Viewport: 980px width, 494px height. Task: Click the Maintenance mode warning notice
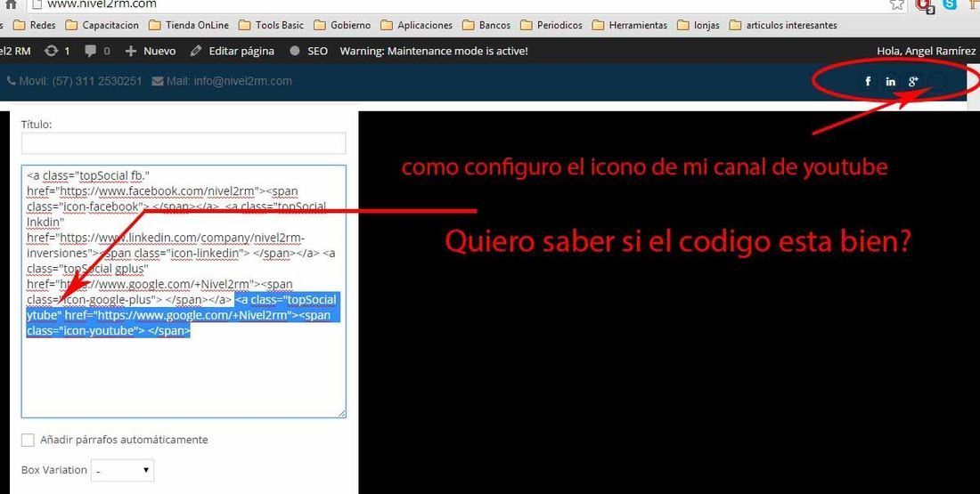(x=434, y=52)
